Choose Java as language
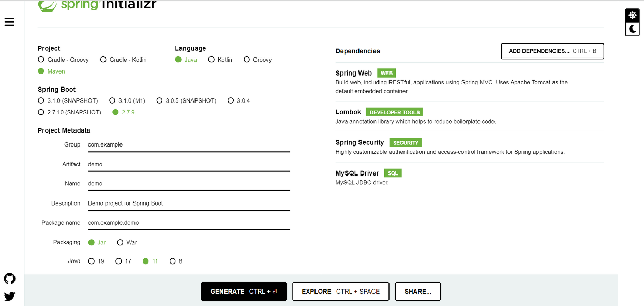 pos(186,60)
